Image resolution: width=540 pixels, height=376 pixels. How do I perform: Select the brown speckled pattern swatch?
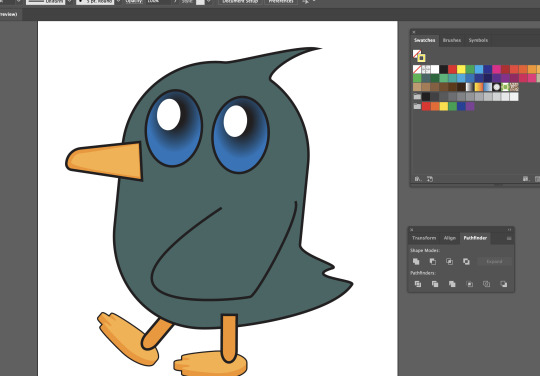pyautogui.click(x=514, y=87)
